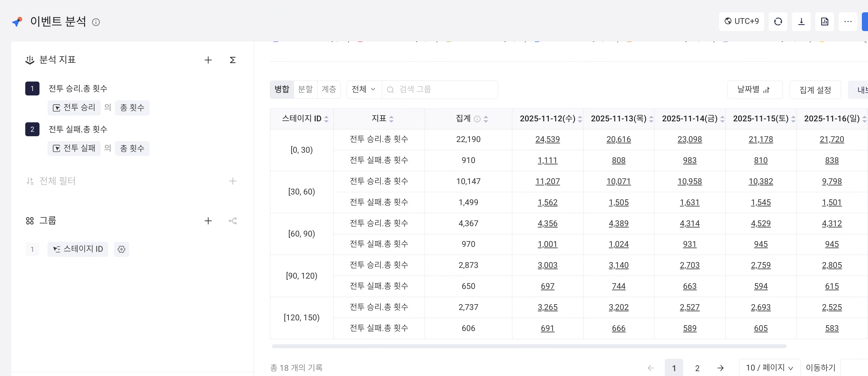Open the UTC+9 timezone selector
The width and height of the screenshot is (868, 376).
click(x=741, y=22)
